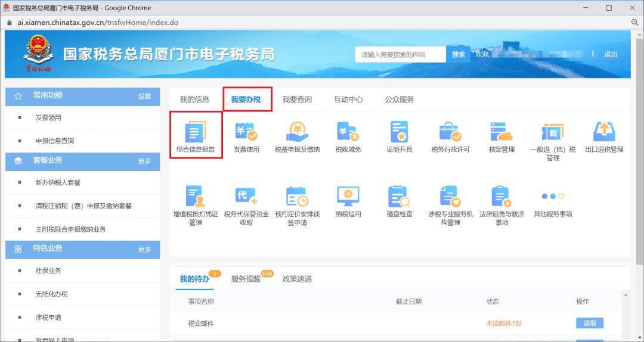
Task: Switch to the 公众服务 tab
Action: pyautogui.click(x=400, y=100)
